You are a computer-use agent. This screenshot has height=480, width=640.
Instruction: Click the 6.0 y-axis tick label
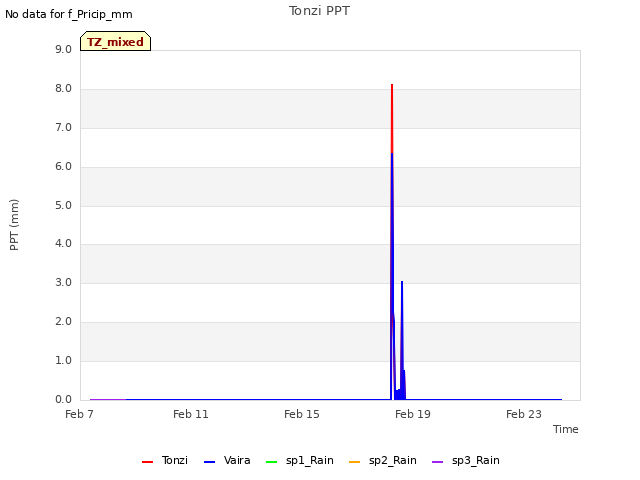click(63, 166)
